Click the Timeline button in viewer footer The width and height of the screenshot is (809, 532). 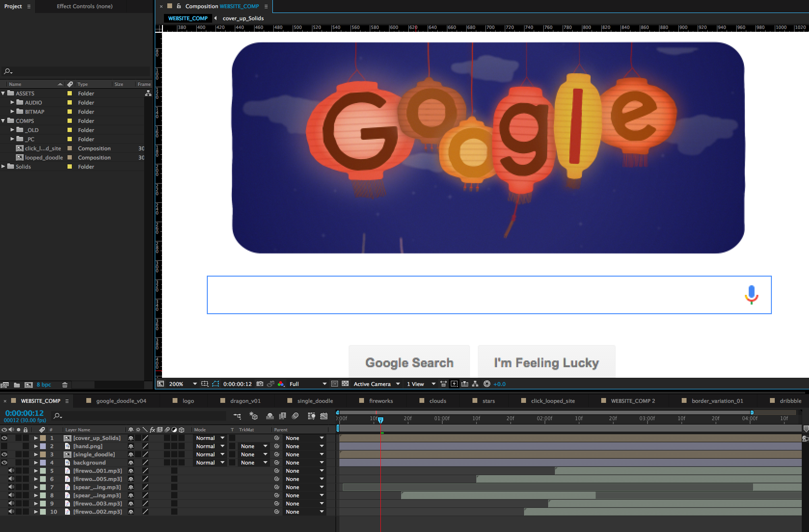(x=465, y=384)
